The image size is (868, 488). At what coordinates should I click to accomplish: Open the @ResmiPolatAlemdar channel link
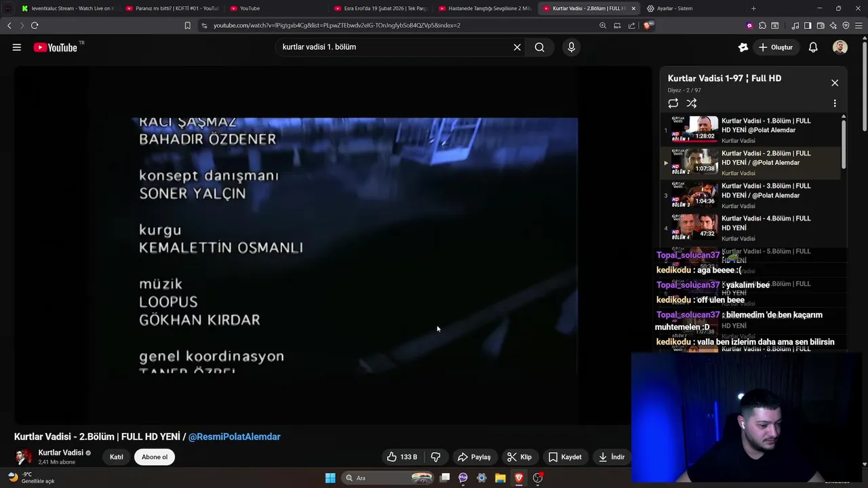pos(234,437)
